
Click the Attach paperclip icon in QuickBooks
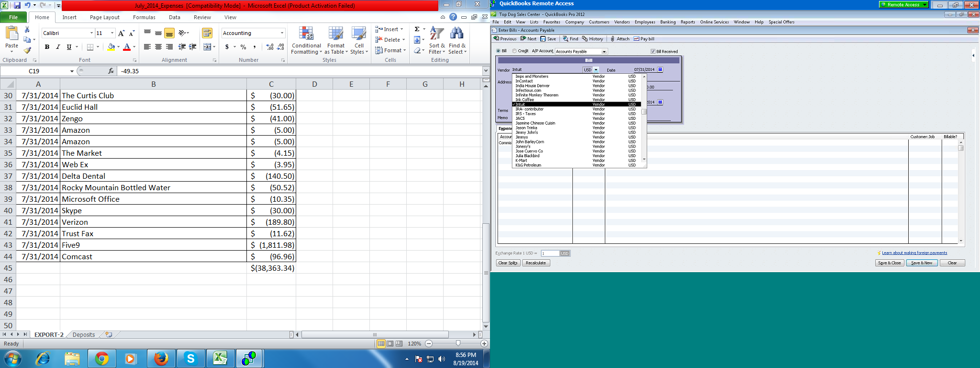tap(612, 39)
